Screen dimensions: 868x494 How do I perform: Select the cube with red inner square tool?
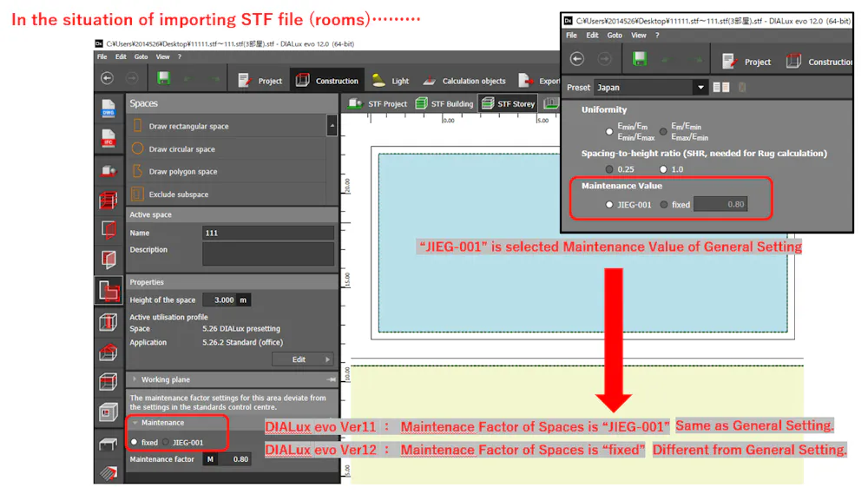click(108, 412)
